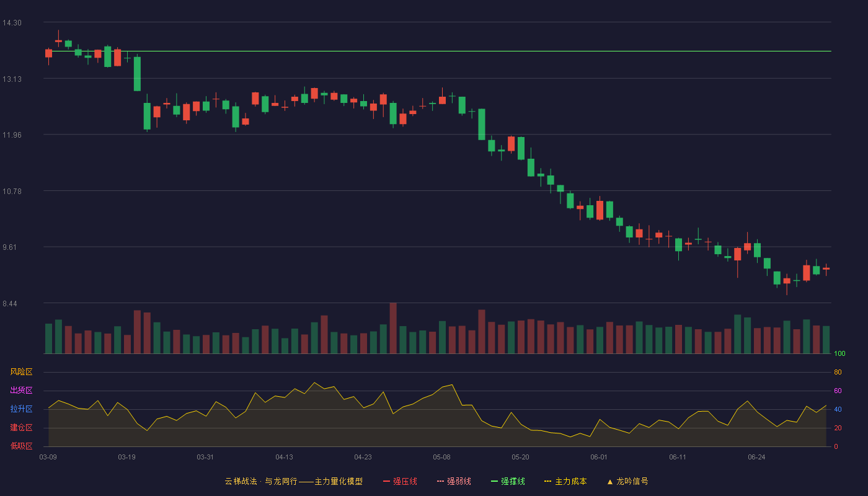
Task: Click the 14.30 price axis label
Action: coord(12,23)
